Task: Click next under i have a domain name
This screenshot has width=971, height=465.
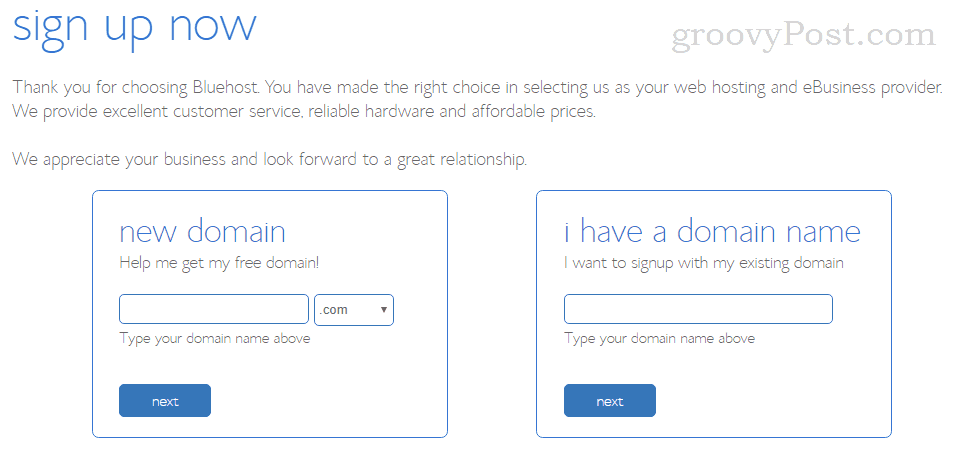Action: 609,401
